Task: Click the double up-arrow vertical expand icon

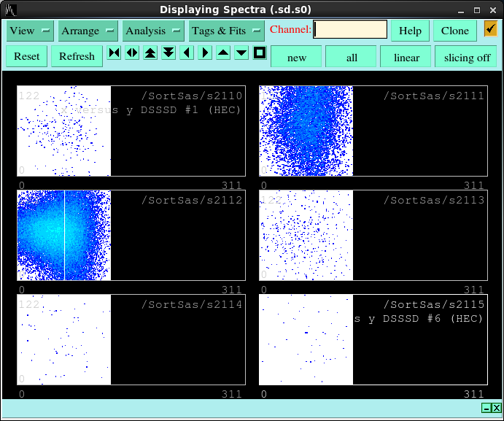Action: coord(150,53)
